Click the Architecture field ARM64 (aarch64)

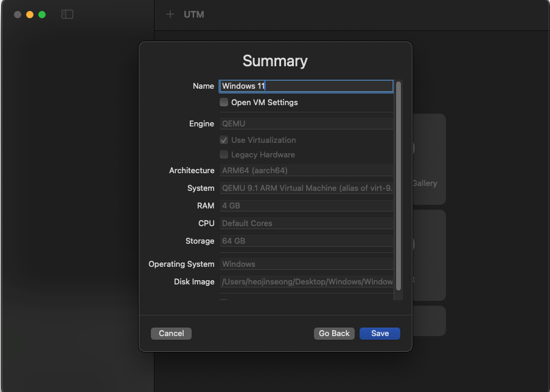pyautogui.click(x=306, y=171)
